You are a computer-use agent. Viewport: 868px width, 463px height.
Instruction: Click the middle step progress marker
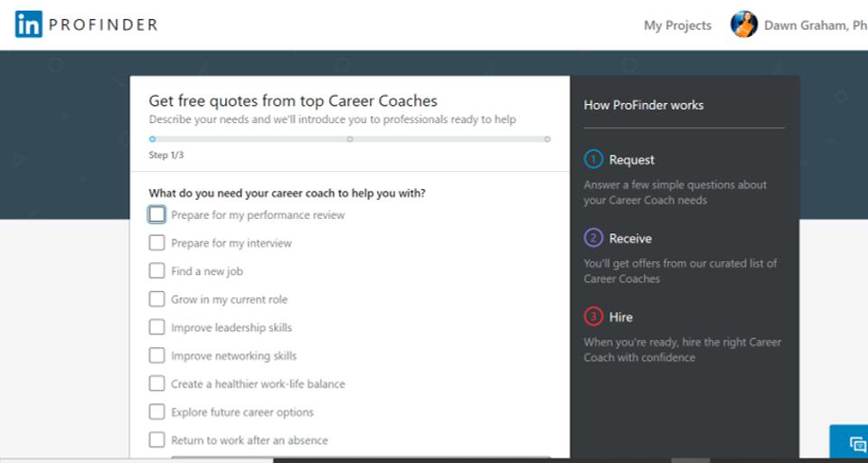[x=350, y=139]
